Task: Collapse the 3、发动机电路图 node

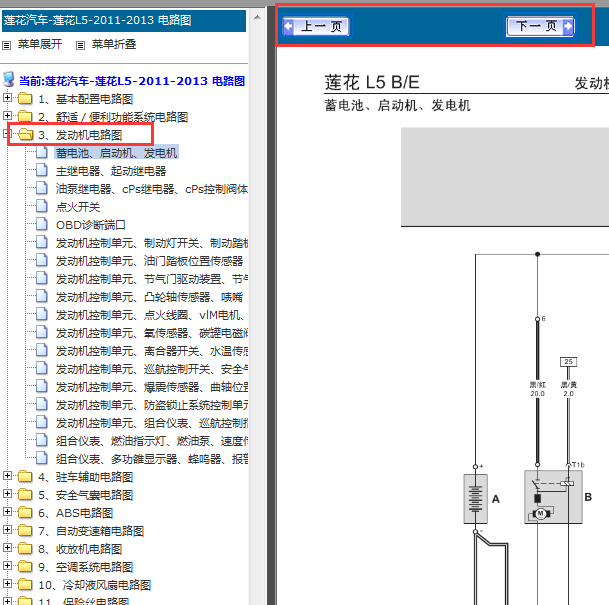Action: click(6, 134)
